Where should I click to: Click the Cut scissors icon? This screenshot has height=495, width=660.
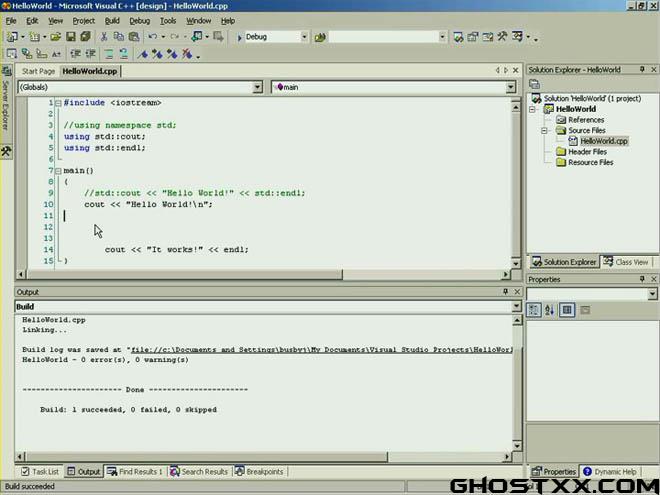pos(104,37)
